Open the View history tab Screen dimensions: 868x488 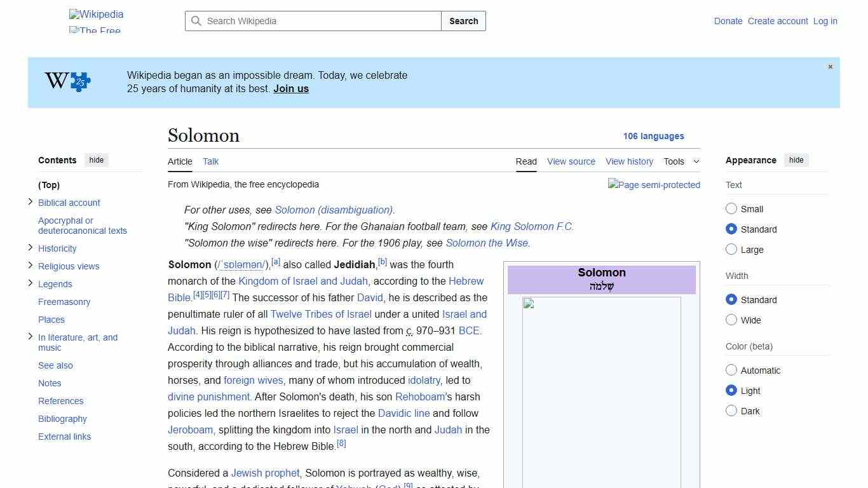pos(629,161)
